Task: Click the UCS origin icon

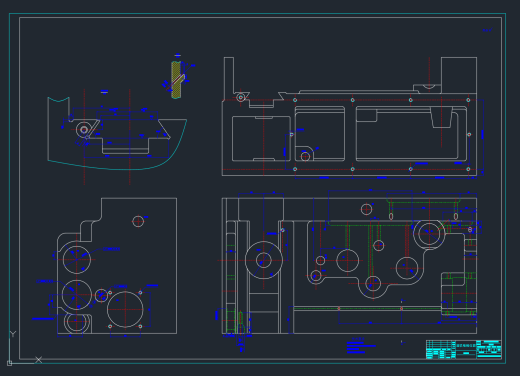Action: 9,363
